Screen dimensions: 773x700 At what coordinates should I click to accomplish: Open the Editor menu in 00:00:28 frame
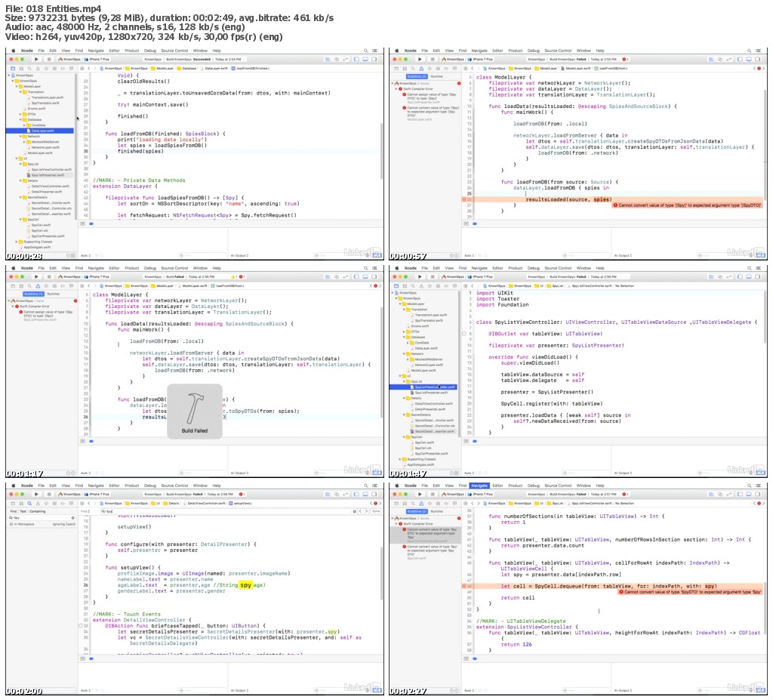point(115,51)
